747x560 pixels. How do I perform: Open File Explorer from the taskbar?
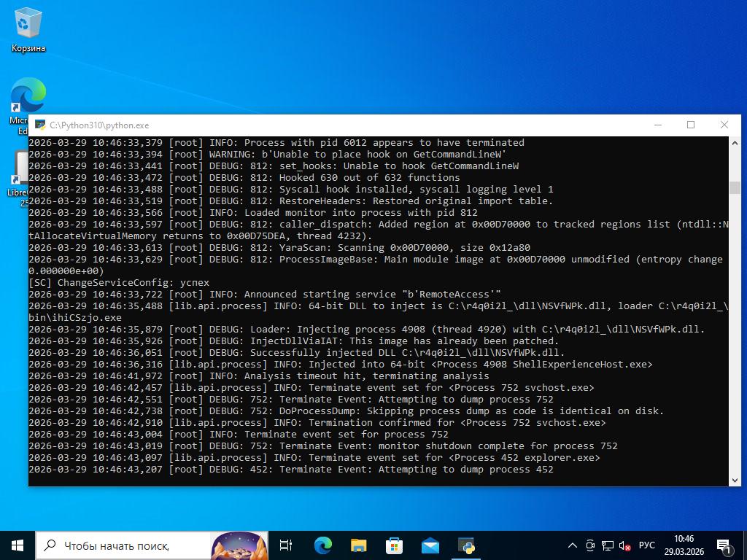click(358, 545)
